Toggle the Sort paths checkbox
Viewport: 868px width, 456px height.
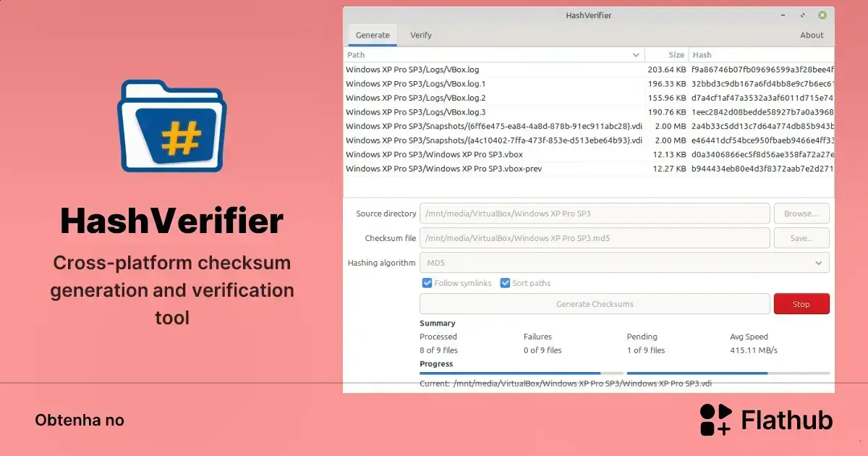point(505,283)
